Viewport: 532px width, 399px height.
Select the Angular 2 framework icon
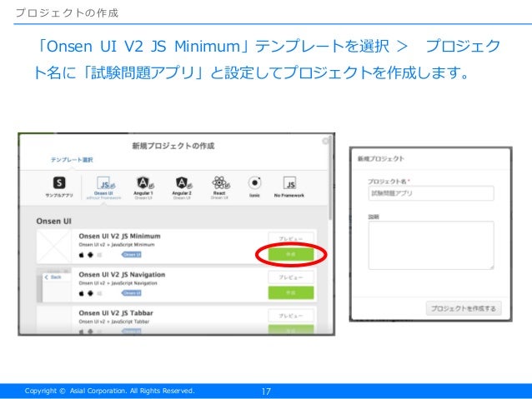(x=183, y=183)
